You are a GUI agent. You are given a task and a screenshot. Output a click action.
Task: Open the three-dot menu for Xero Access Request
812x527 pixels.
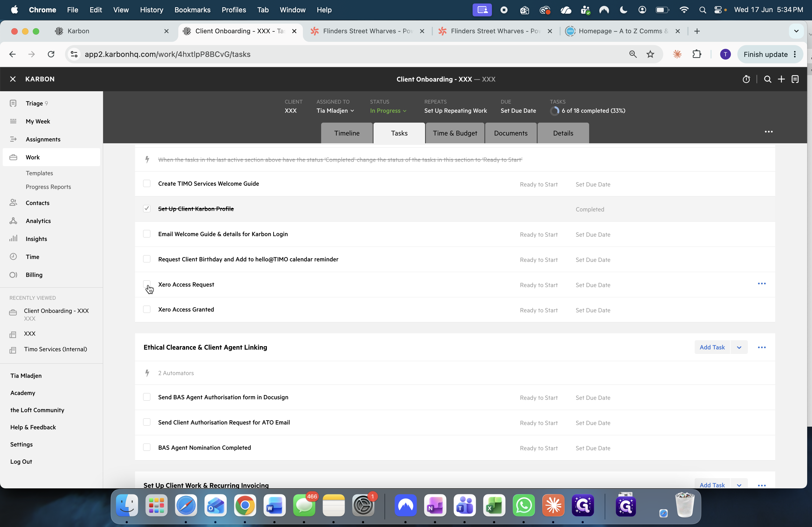tap(762, 284)
